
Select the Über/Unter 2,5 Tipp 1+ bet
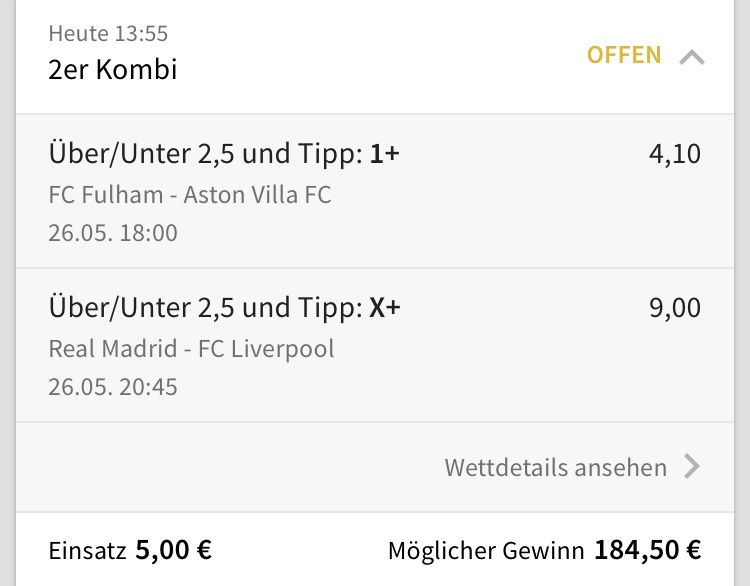(x=225, y=154)
